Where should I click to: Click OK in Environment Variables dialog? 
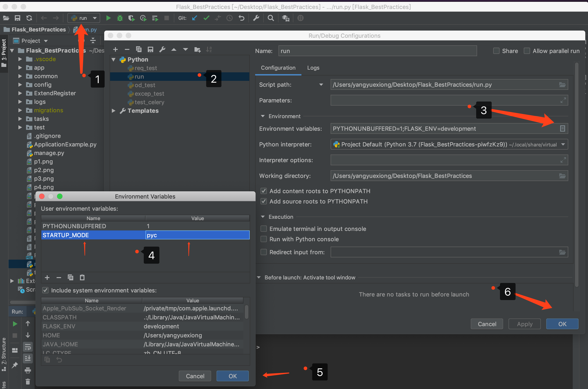(232, 376)
